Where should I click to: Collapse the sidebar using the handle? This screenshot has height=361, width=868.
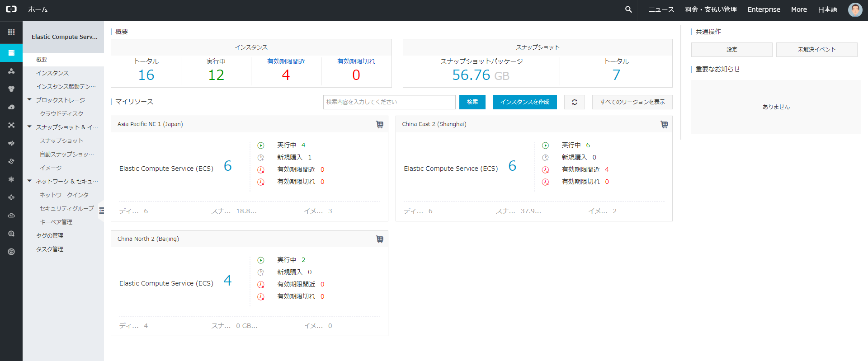(x=101, y=211)
